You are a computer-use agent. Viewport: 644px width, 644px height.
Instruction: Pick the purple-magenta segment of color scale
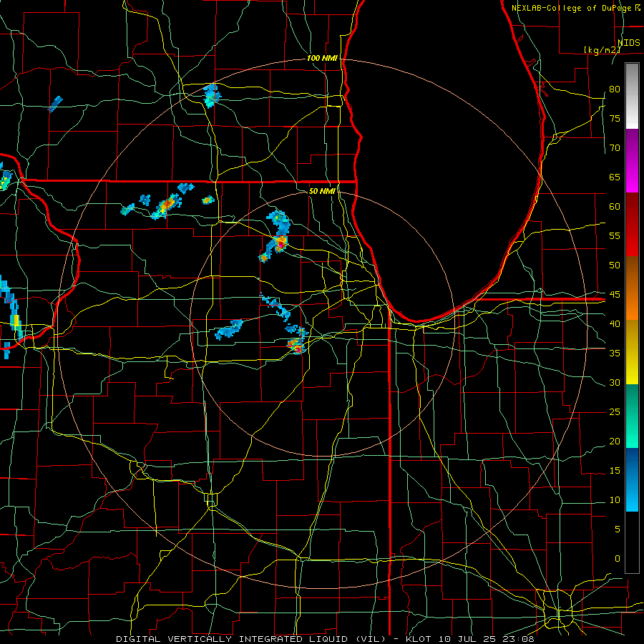tap(632, 160)
